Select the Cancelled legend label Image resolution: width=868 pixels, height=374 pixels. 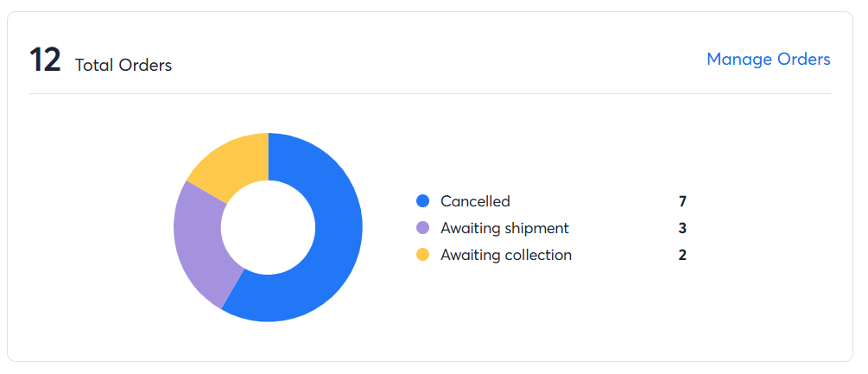[x=475, y=201]
